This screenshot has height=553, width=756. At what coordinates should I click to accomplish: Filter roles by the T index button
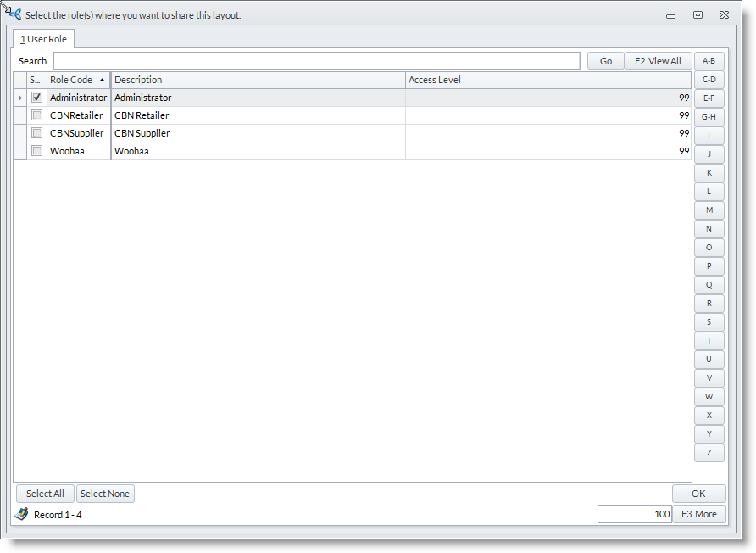click(x=709, y=341)
